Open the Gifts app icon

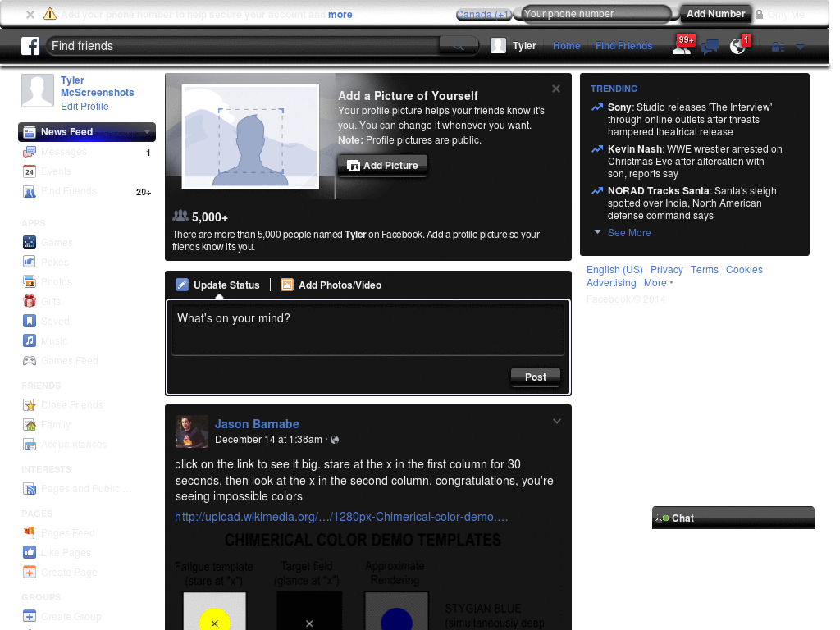pyautogui.click(x=30, y=302)
